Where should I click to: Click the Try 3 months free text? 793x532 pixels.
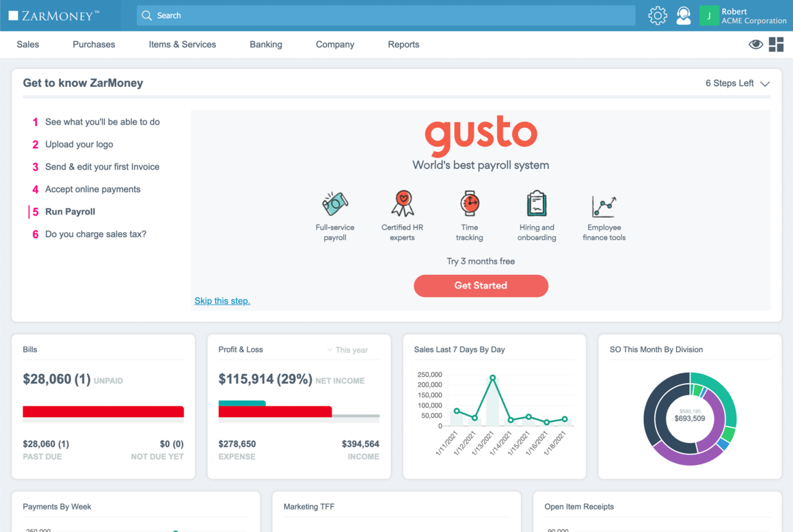pyautogui.click(x=481, y=261)
